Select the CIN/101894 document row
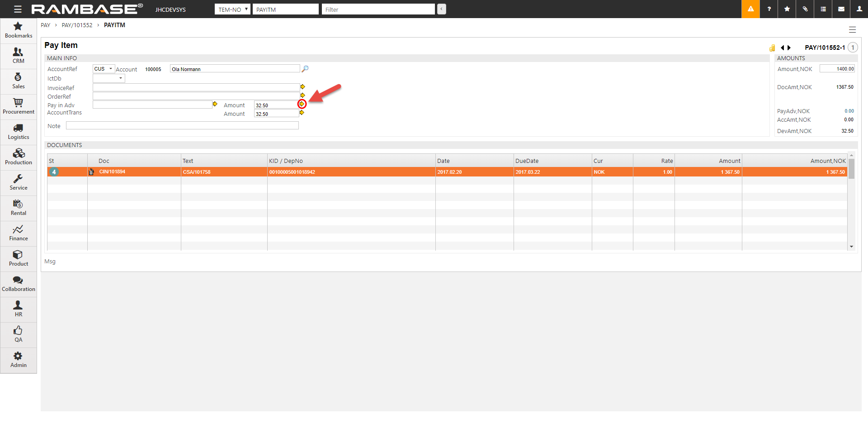 point(447,172)
